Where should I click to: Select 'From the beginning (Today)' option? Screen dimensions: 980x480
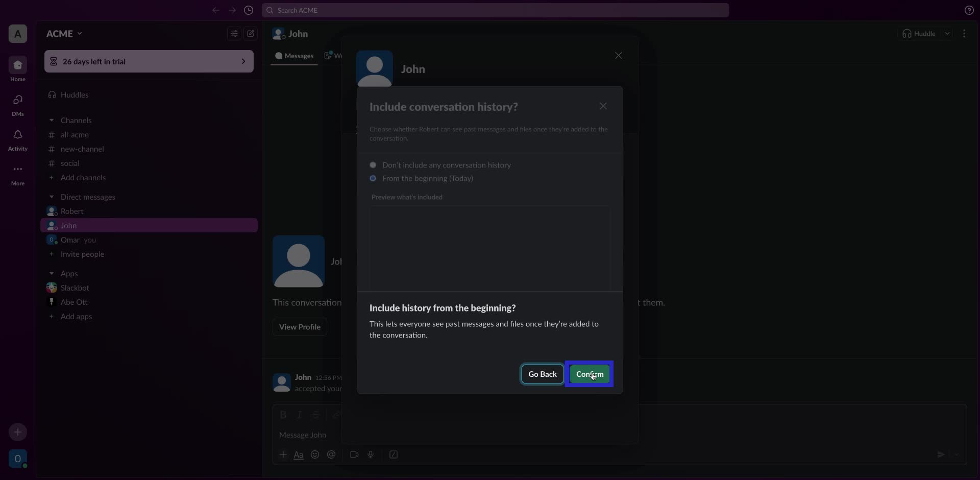(373, 178)
